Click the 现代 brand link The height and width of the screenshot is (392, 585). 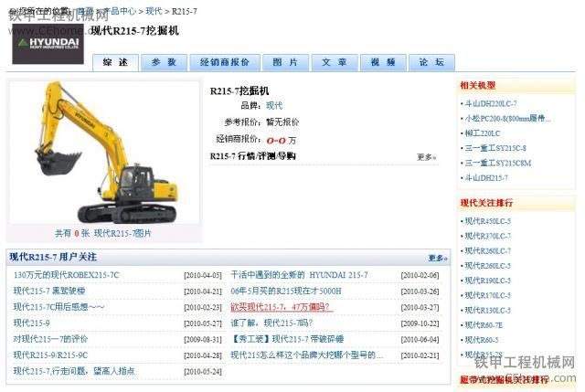pos(274,106)
